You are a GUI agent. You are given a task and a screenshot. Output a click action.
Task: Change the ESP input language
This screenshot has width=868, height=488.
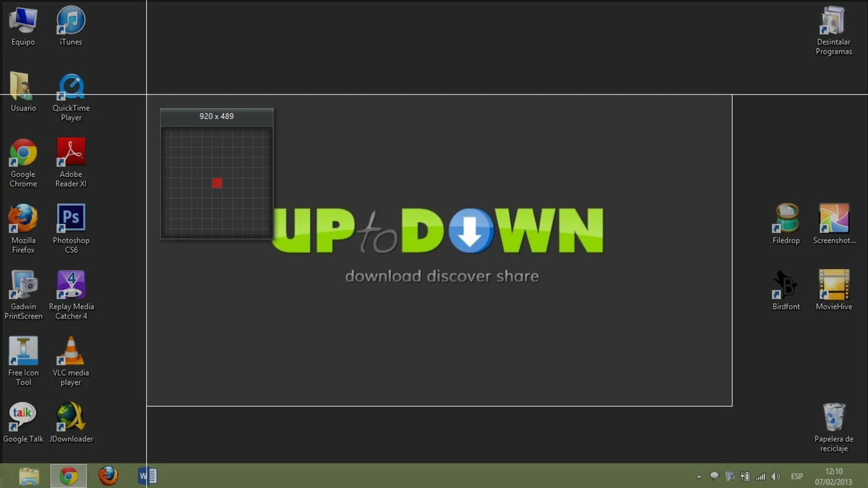797,476
